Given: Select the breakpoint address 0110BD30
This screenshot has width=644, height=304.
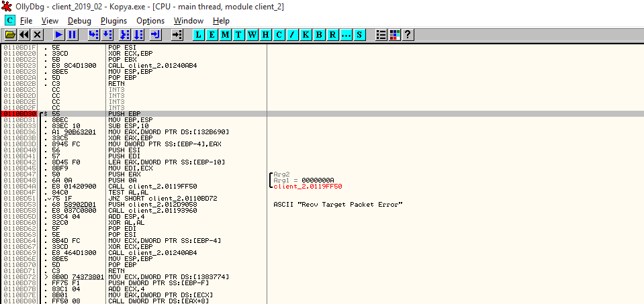Looking at the screenshot, I should coord(20,113).
